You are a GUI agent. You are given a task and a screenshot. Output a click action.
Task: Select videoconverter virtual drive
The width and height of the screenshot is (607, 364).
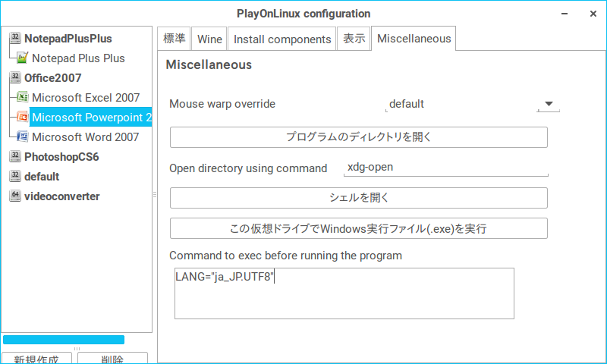coord(62,196)
